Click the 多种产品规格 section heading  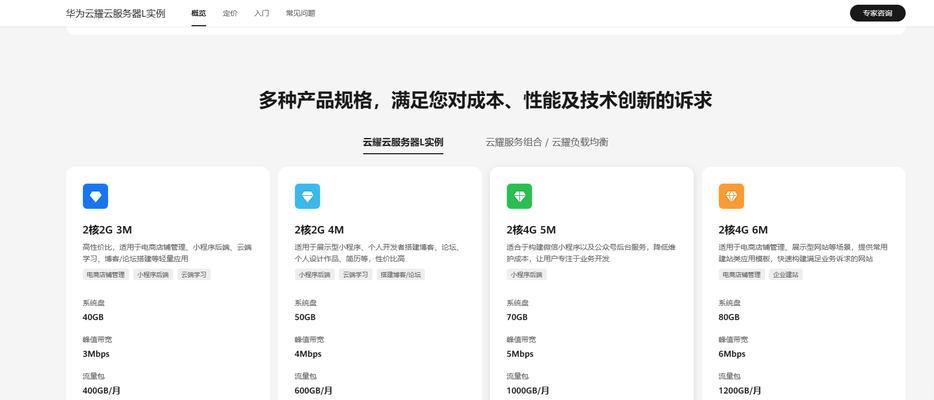point(485,100)
